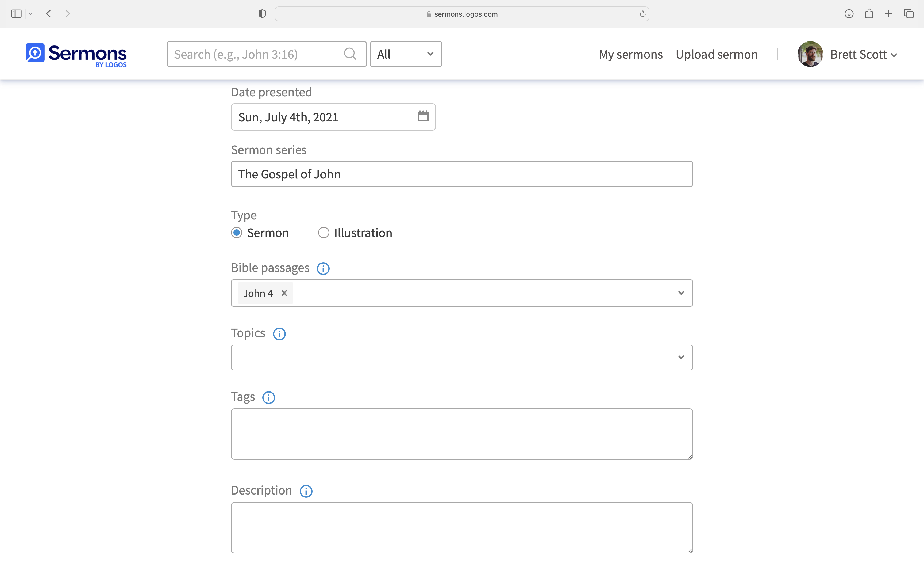Click the Illustration label text

363,233
